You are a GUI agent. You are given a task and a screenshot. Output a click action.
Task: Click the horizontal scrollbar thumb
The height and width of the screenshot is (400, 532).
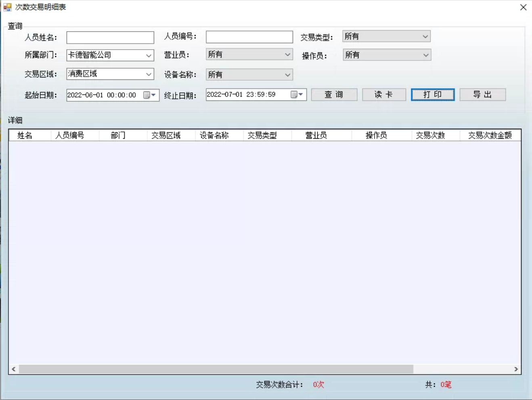216,369
